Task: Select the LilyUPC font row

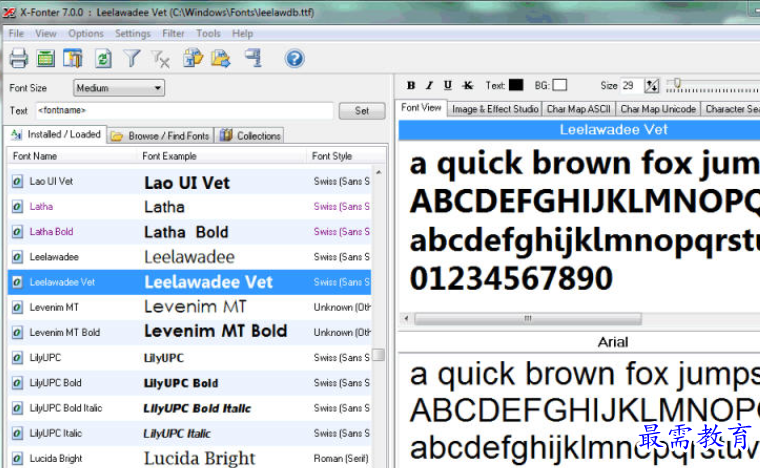Action: [x=190, y=358]
